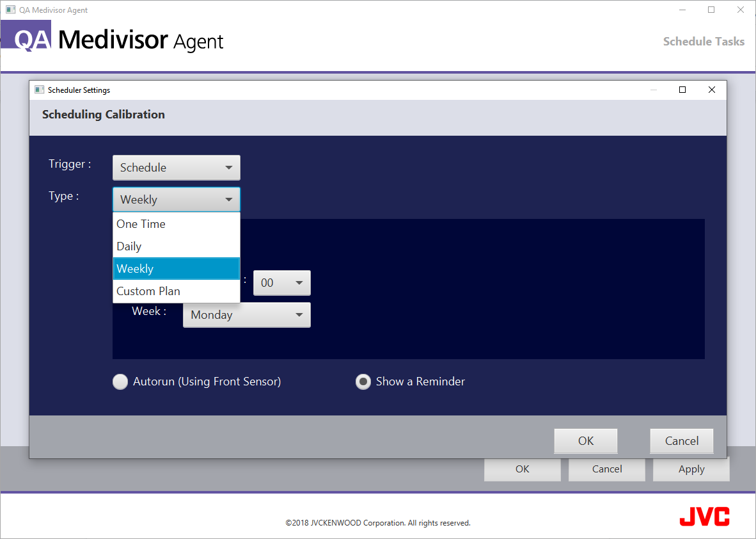Screen dimensions: 756x539
Task: Open the minutes dropdown showing 00
Action: point(282,283)
